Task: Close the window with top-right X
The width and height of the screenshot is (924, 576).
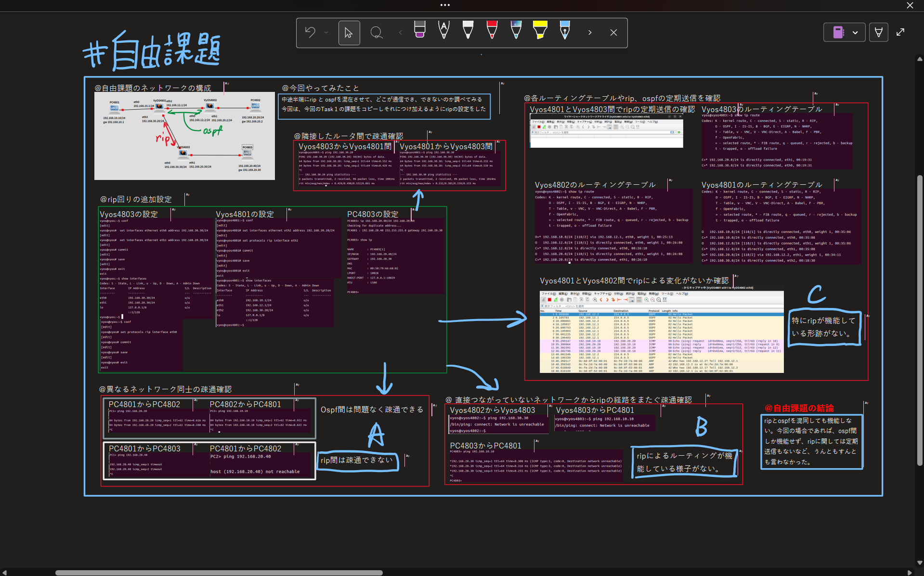Action: [910, 5]
